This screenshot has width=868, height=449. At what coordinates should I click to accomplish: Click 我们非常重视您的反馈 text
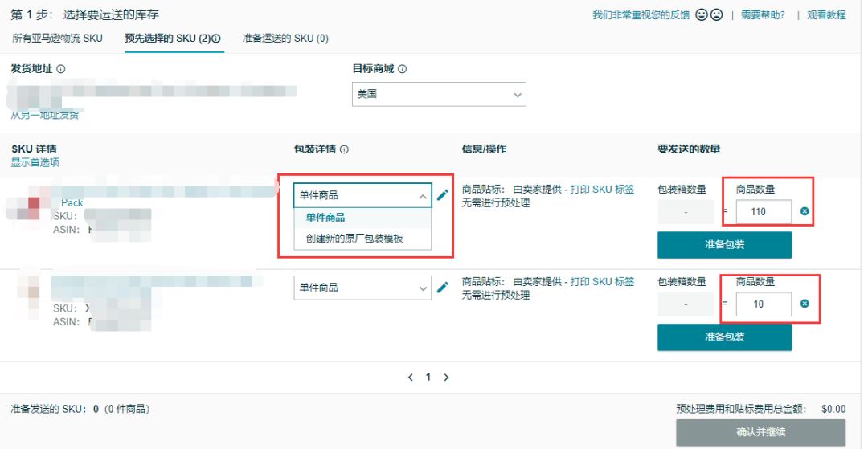tap(641, 15)
